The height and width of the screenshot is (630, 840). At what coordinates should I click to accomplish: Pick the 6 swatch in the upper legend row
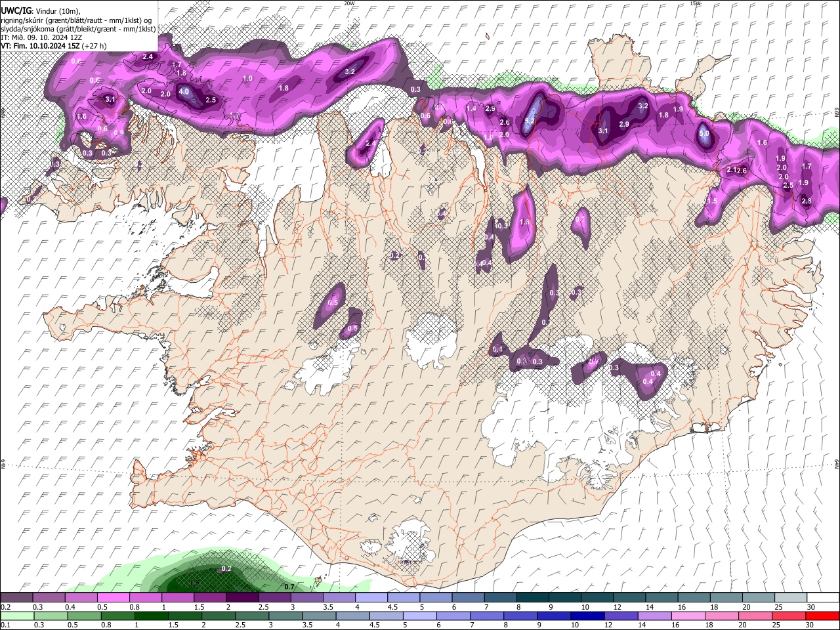click(469, 597)
